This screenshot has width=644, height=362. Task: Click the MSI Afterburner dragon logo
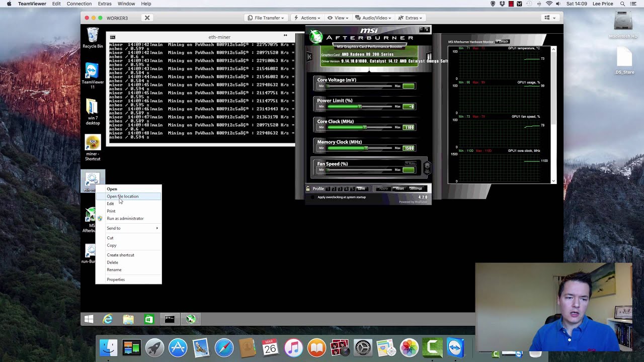[x=316, y=37]
